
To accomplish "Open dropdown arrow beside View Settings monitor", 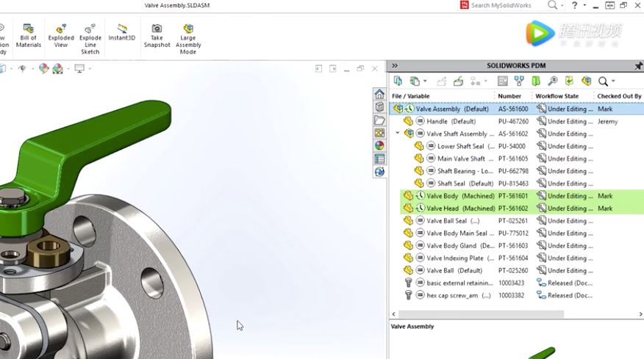I will [x=89, y=68].
